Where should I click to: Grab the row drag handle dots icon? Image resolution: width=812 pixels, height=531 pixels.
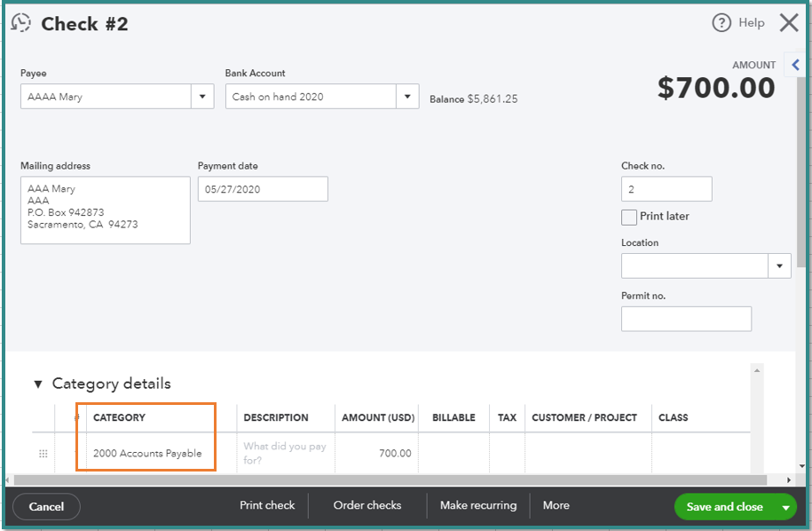click(x=43, y=453)
